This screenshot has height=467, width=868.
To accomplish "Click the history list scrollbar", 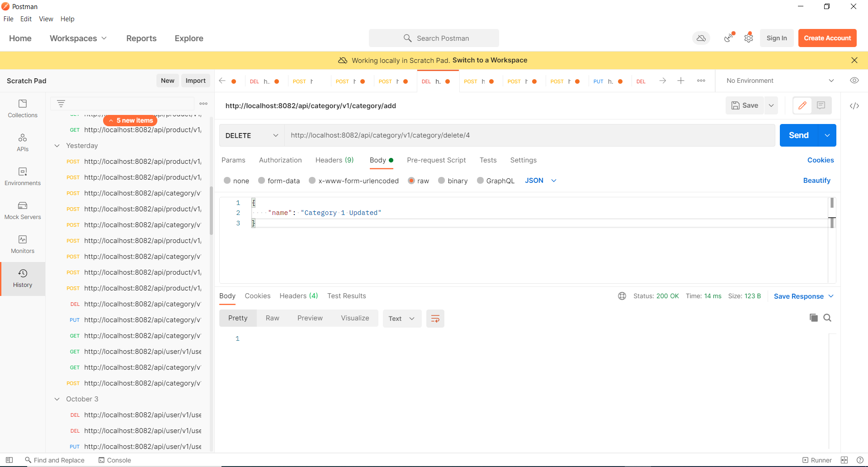I will tap(211, 210).
